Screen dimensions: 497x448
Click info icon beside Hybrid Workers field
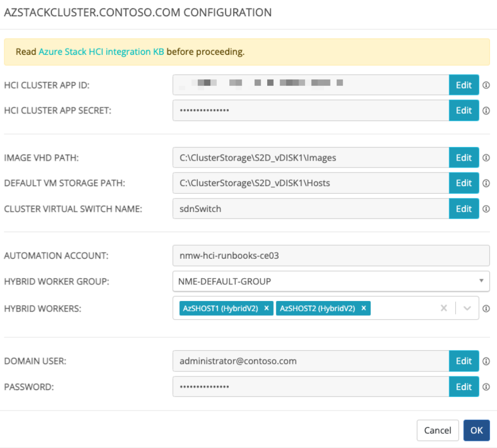tap(486, 308)
